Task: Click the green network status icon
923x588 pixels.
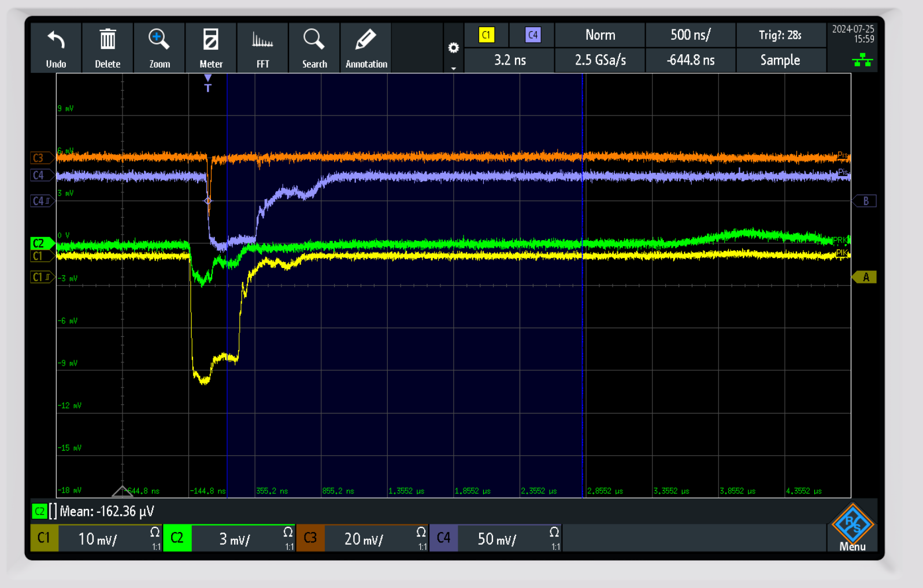Action: (862, 60)
